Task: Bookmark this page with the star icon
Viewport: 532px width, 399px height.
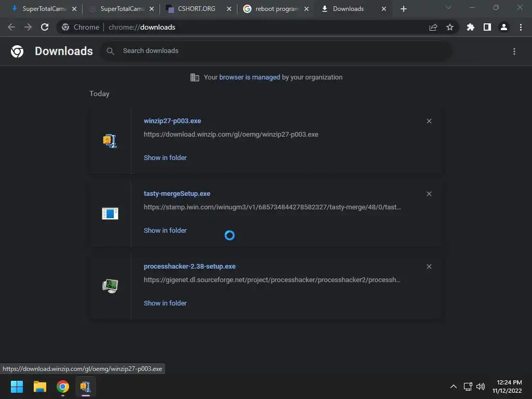Action: pos(450,27)
